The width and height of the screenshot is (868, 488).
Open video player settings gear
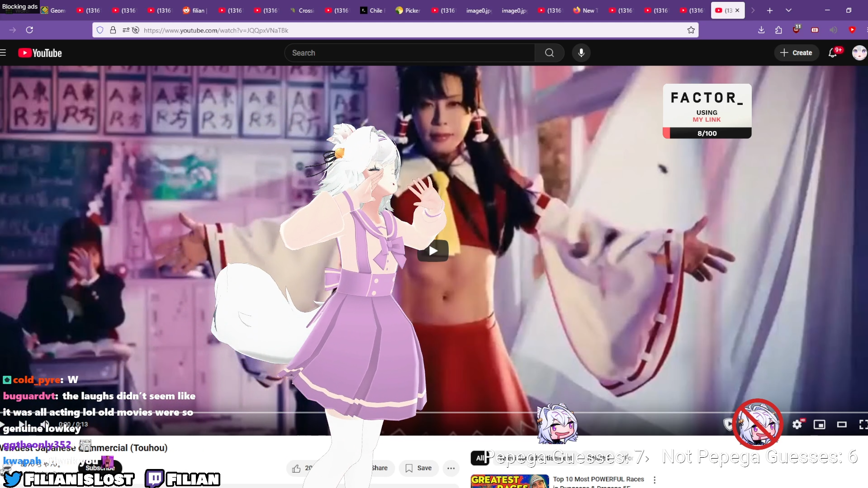(x=797, y=424)
